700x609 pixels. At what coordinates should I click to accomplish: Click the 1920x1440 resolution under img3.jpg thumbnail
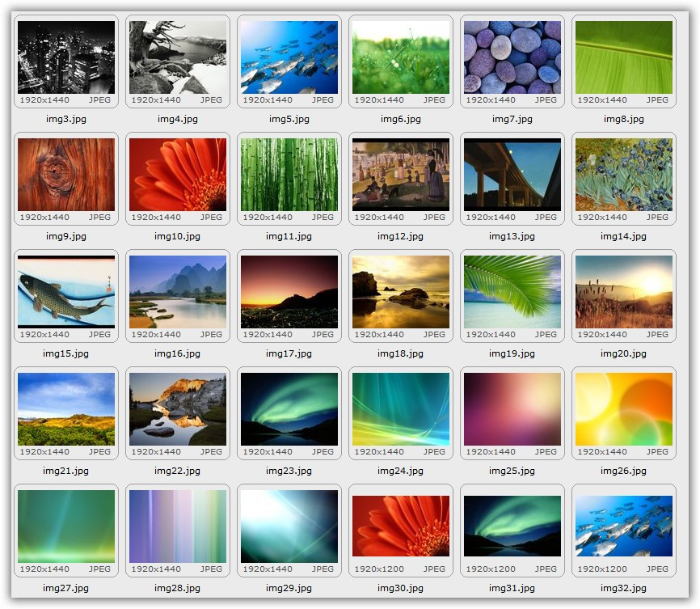(x=44, y=100)
